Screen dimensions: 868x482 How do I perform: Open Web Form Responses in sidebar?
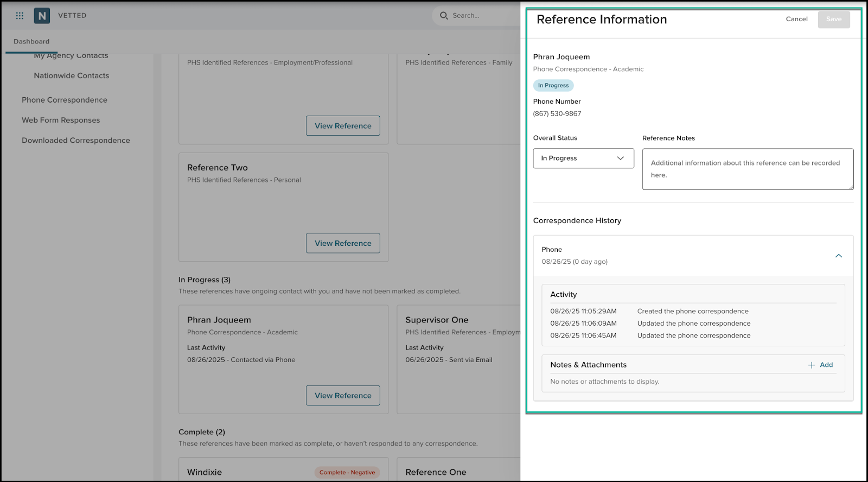click(61, 120)
